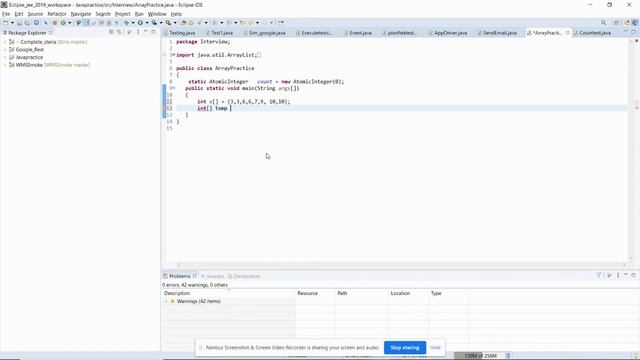Collapse the main method fold marker
The height and width of the screenshot is (360, 640).
click(173, 88)
